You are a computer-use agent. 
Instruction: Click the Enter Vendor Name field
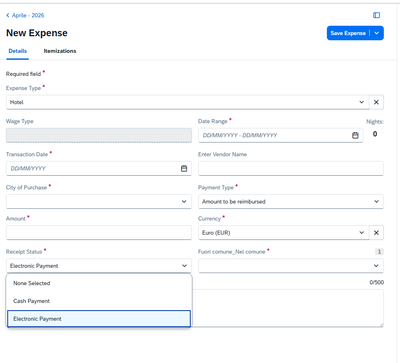point(291,168)
